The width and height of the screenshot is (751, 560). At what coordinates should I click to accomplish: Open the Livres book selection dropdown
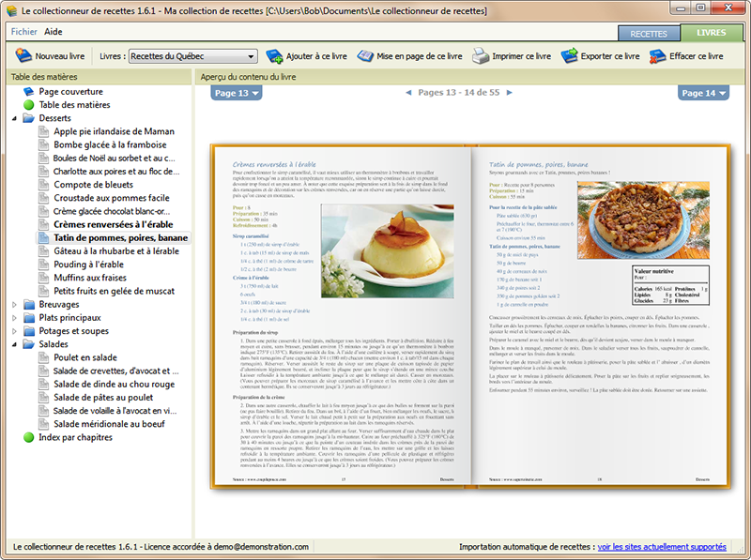coord(193,56)
